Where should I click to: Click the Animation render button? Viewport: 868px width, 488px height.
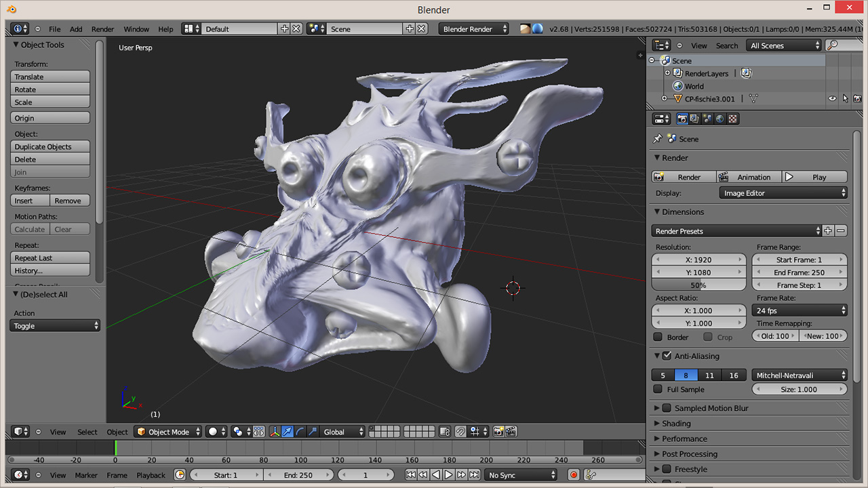[749, 177]
